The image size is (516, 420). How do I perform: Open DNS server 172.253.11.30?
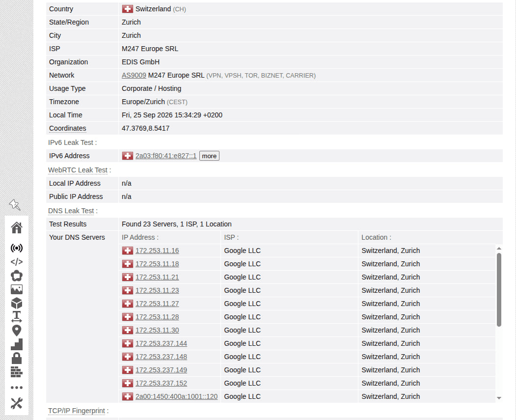[x=157, y=330]
